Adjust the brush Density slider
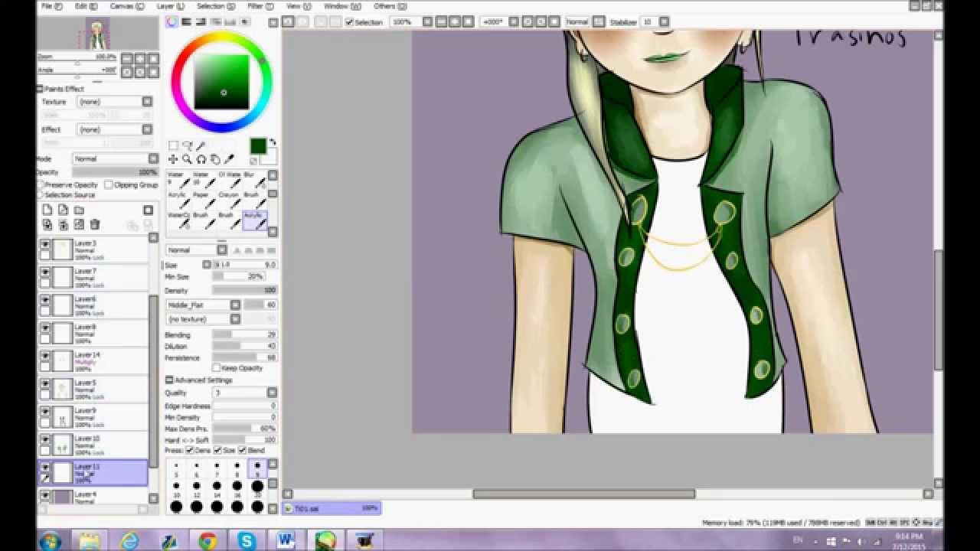The image size is (980, 551). click(244, 291)
